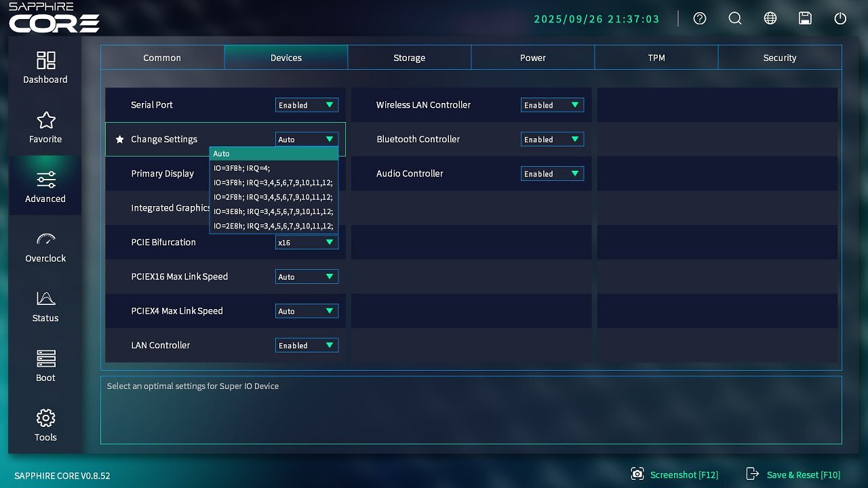Click the help question mark icon
The image size is (868, 488).
click(700, 18)
